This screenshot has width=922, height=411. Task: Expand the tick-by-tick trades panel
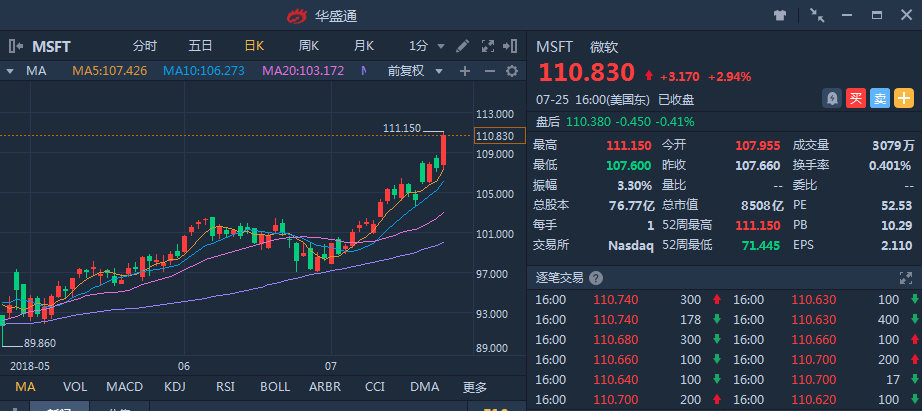pyautogui.click(x=905, y=278)
